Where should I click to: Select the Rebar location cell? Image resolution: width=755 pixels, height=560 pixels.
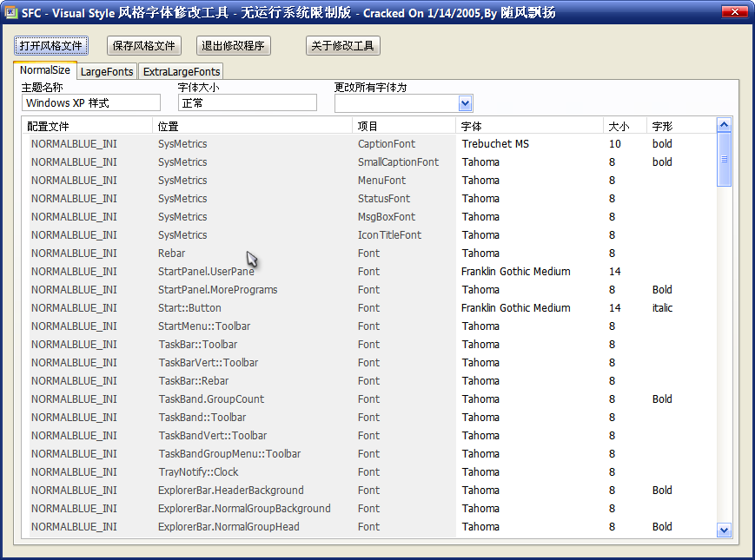coord(171,254)
